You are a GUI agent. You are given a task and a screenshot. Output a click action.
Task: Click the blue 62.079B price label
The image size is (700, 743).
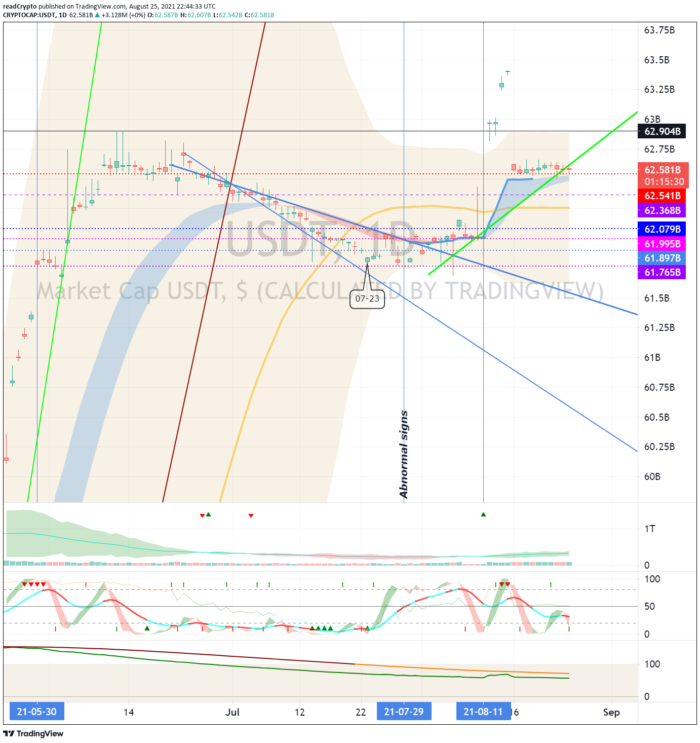pos(662,229)
